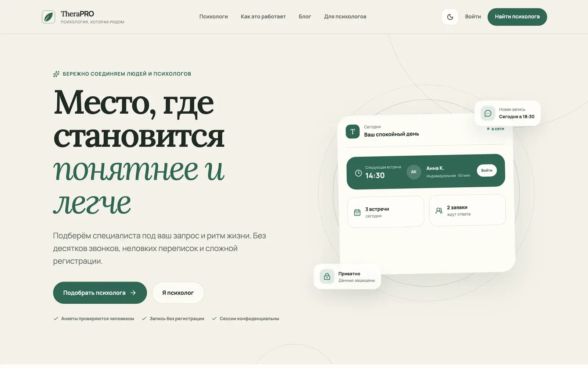Image resolution: width=588 pixels, height=368 pixels.
Task: Click the Сегодня в 18:30 text
Action: click(517, 117)
